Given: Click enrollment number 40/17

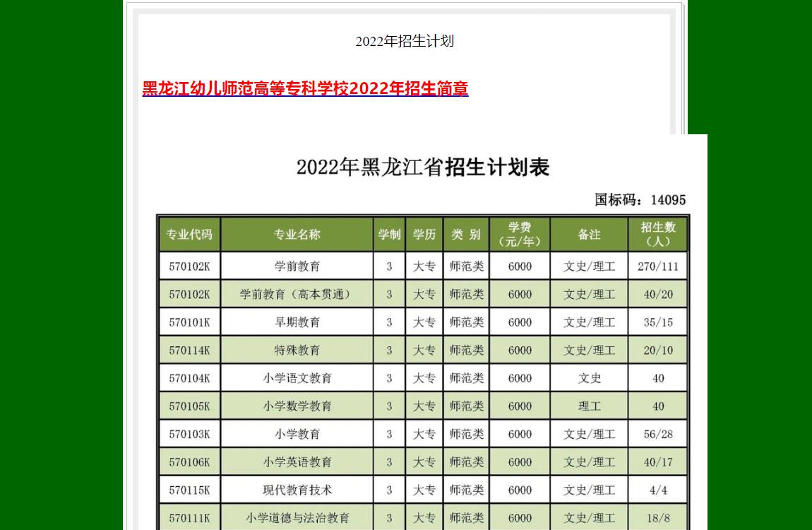Looking at the screenshot, I should 658,462.
